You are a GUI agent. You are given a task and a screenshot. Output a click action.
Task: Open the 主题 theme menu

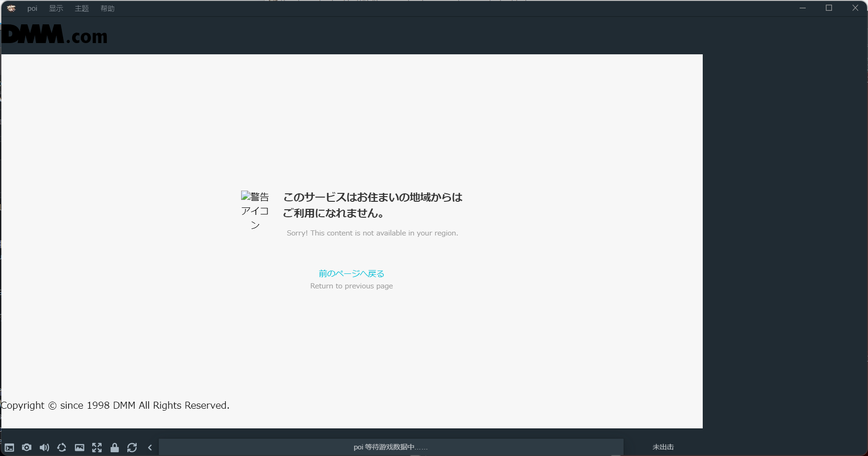(x=81, y=8)
